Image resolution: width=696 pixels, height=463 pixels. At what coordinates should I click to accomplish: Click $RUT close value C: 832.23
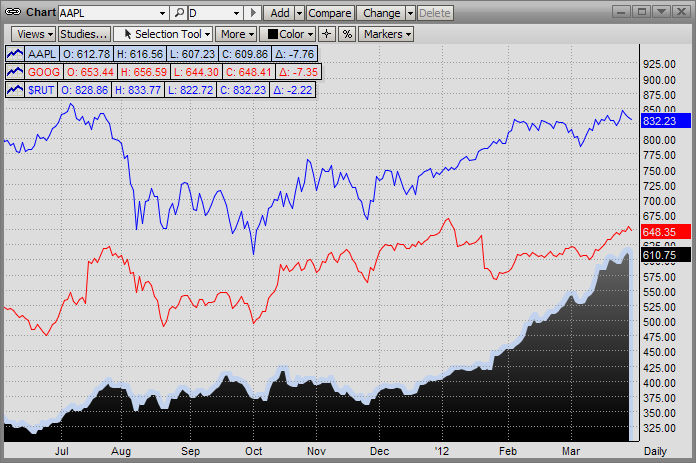pyautogui.click(x=243, y=90)
